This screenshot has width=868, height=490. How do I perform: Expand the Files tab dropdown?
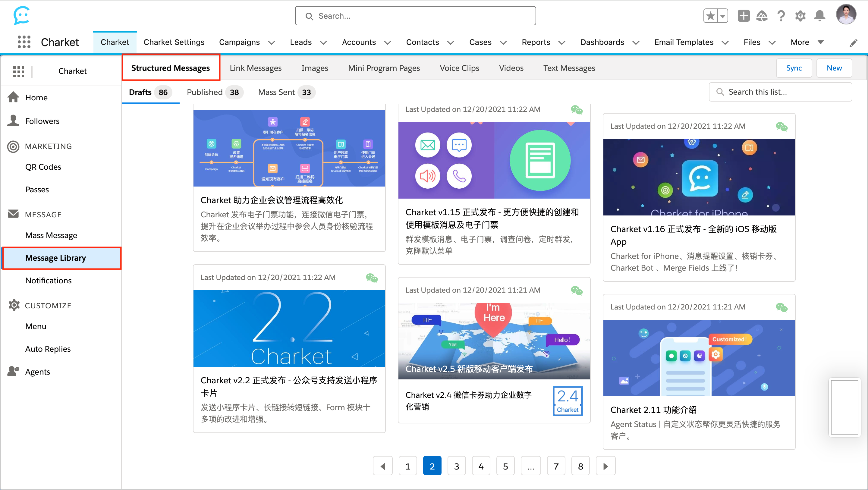pos(772,42)
